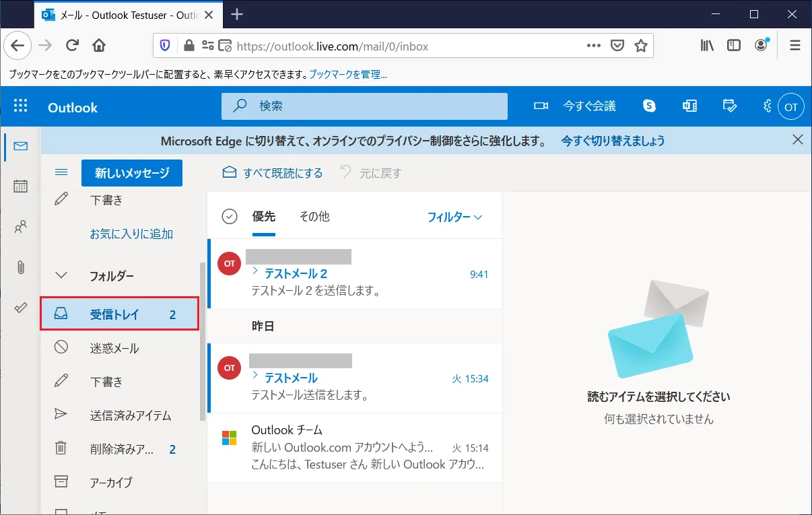Expand the テストメール 2 conversation chevron
Image resolution: width=812 pixels, height=515 pixels.
coord(255,271)
